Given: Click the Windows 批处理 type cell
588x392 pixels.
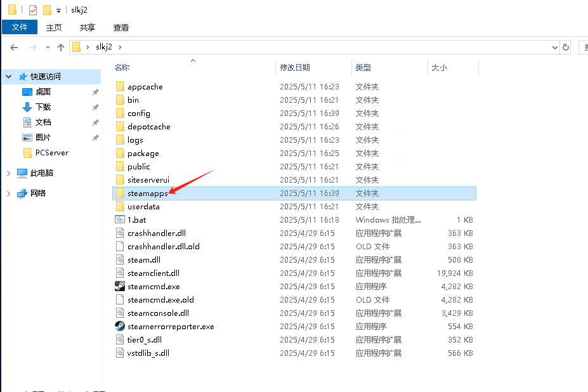Looking at the screenshot, I should coord(388,220).
